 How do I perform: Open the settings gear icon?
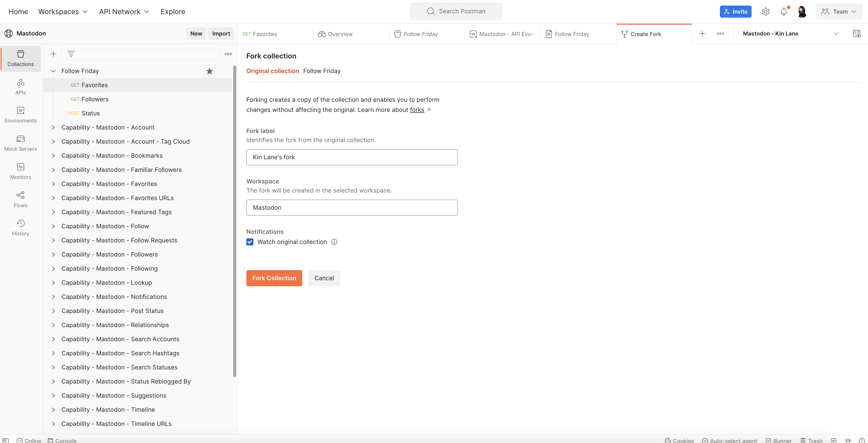[x=765, y=11]
